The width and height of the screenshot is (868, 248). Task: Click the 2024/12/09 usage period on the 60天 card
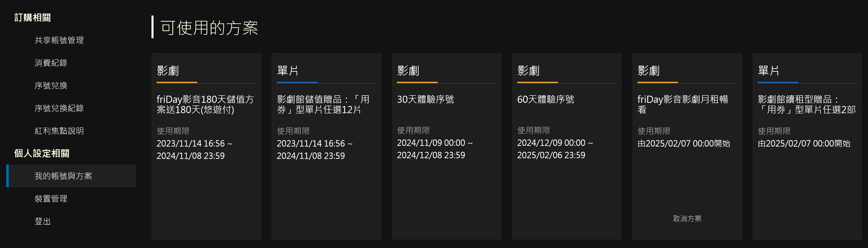click(x=555, y=149)
